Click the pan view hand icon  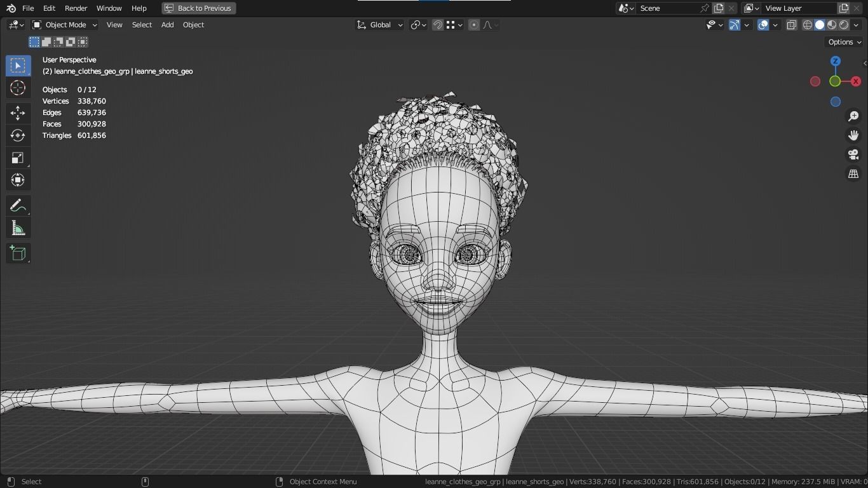(853, 135)
